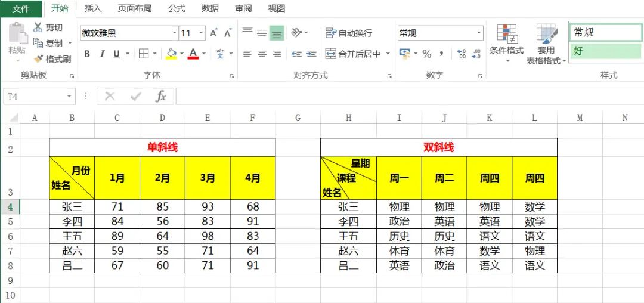This screenshot has height=303, width=644.
Task: Select the 双斜线 title cell
Action: 439,147
